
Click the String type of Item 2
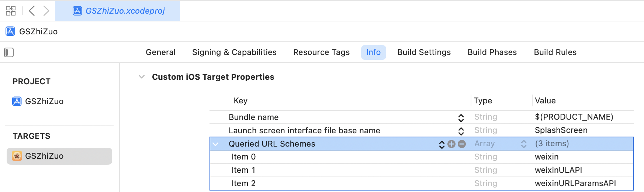pyautogui.click(x=486, y=184)
